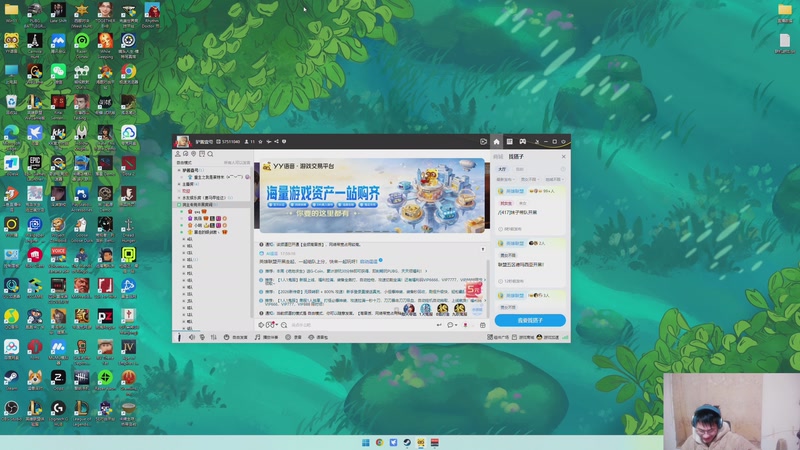Open Steam from the taskbar
Screen dimensions: 800x450
point(407,442)
